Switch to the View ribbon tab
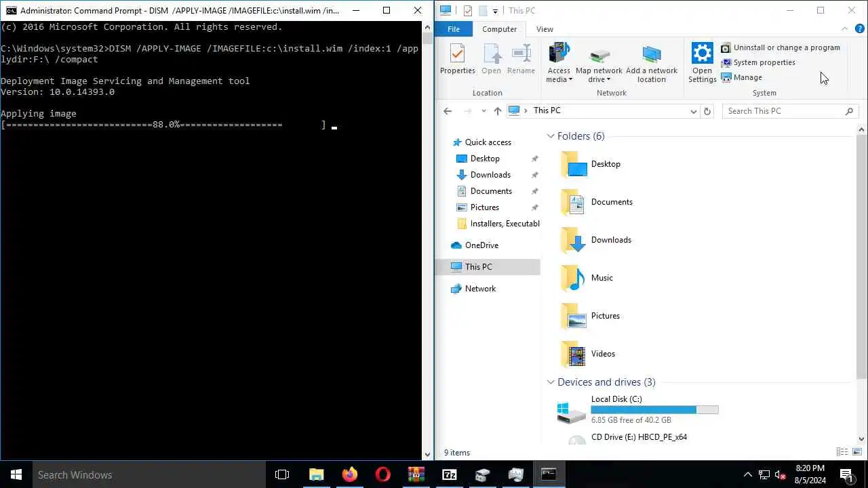Image resolution: width=868 pixels, height=488 pixels. 545,29
